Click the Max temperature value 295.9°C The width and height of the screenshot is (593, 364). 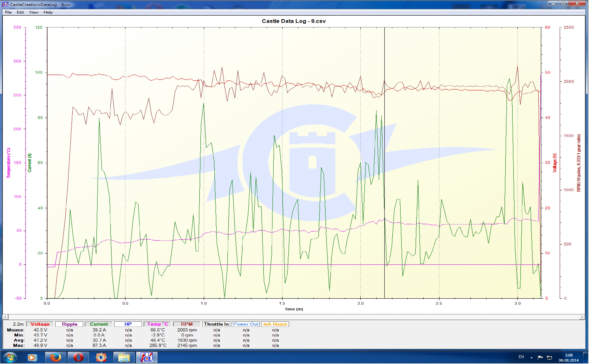(x=158, y=345)
